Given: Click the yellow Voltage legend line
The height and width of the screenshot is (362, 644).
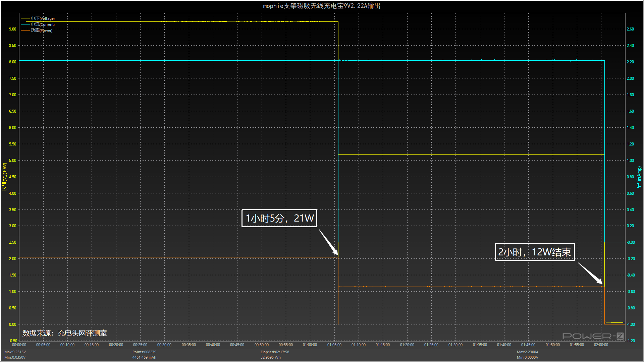Looking at the screenshot, I should pyautogui.click(x=25, y=18).
